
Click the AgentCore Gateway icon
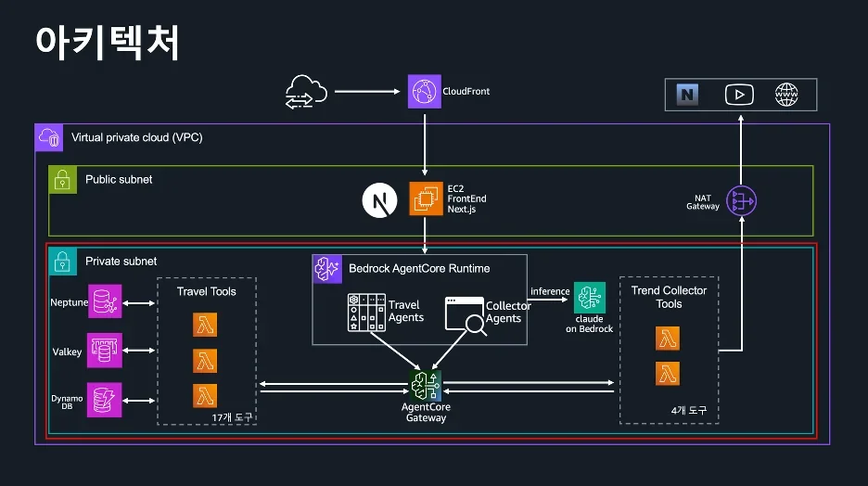426,385
